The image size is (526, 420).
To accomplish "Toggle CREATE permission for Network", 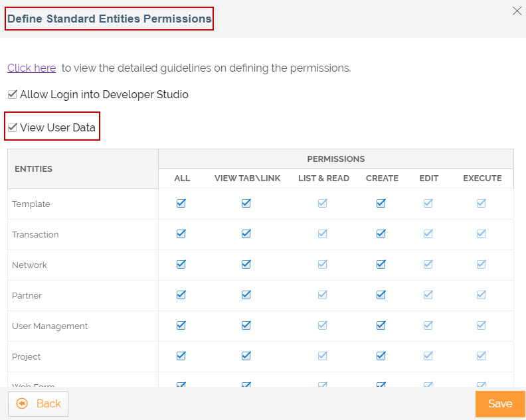I will (381, 264).
